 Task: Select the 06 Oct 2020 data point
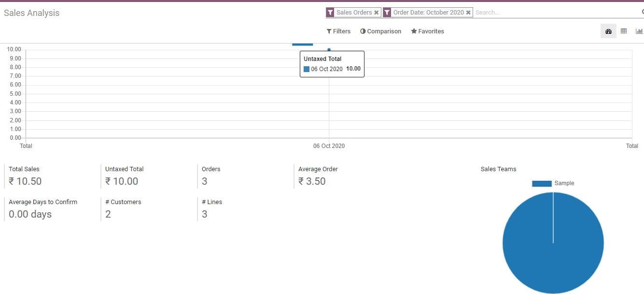point(329,49)
